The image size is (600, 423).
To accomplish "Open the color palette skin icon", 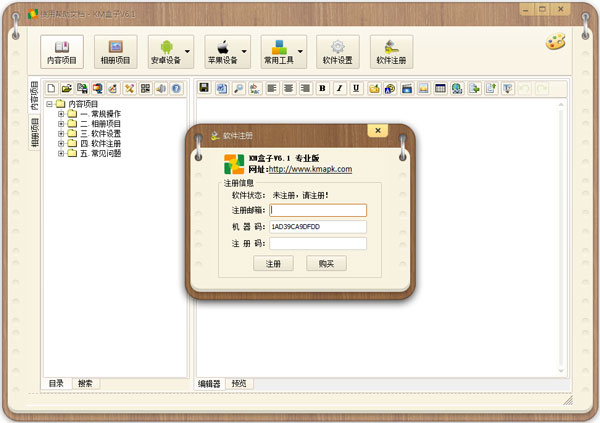I will pyautogui.click(x=555, y=41).
